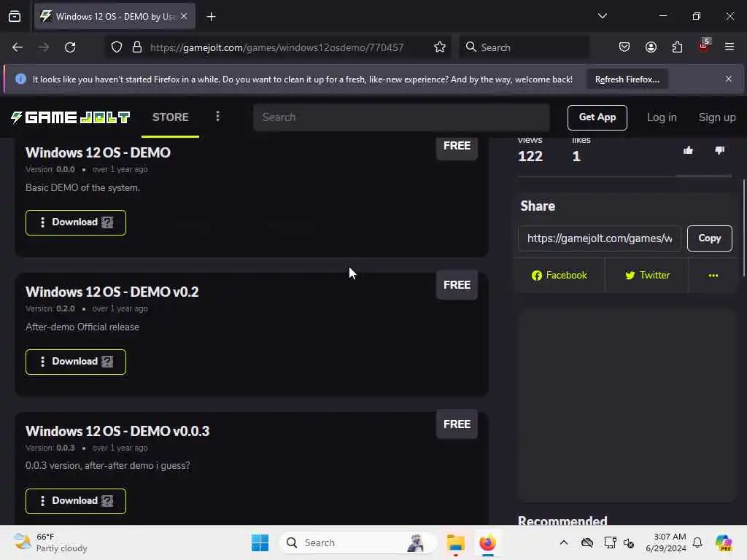The width and height of the screenshot is (747, 560).
Task: Click the Windows 12 OS - DEMO v0.2 title
Action: [x=112, y=292]
